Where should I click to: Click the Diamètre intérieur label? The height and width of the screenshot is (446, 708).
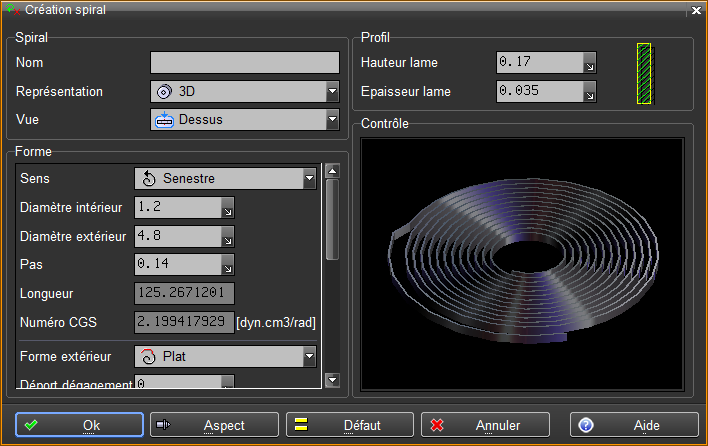pyautogui.click(x=71, y=208)
